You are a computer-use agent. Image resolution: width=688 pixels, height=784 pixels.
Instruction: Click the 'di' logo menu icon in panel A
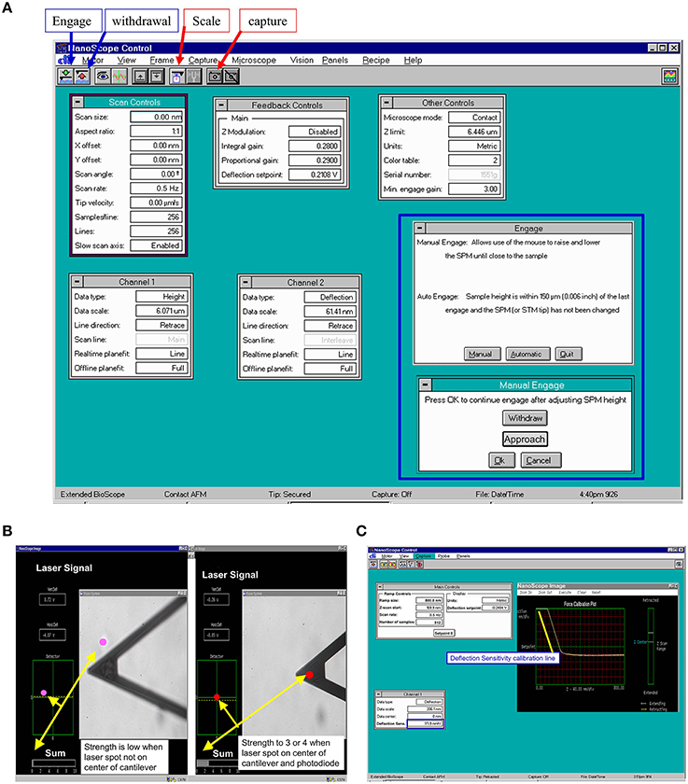tap(64, 60)
